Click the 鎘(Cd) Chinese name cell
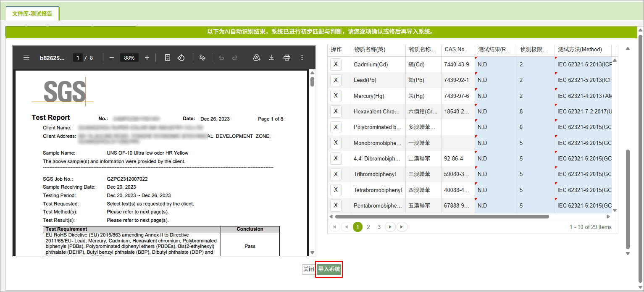Image resolution: width=644 pixels, height=292 pixels. (x=423, y=65)
